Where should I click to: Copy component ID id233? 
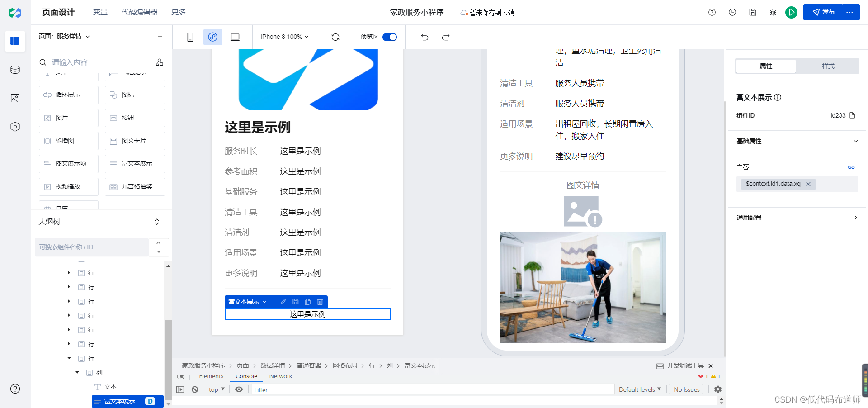[x=852, y=116]
